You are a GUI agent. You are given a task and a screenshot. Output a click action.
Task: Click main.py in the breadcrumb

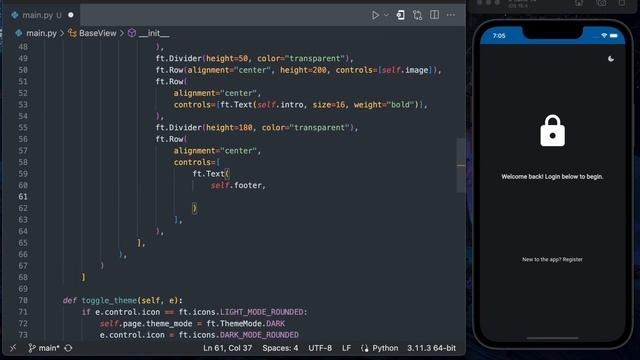click(x=41, y=33)
